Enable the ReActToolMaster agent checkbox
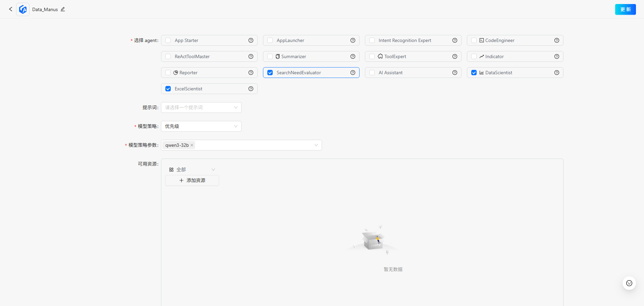The image size is (644, 306). click(x=168, y=56)
